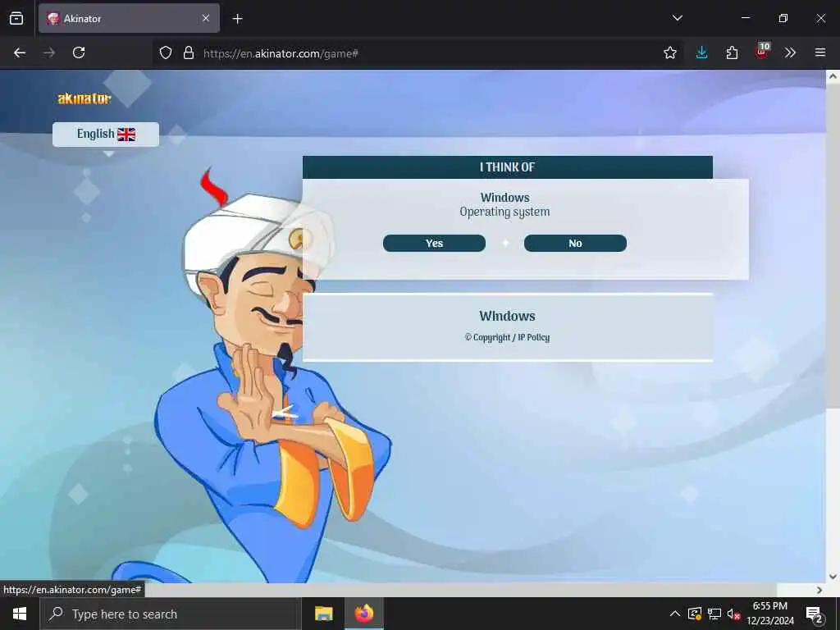
Task: Click the ad blocker icon showing 10
Action: click(762, 52)
